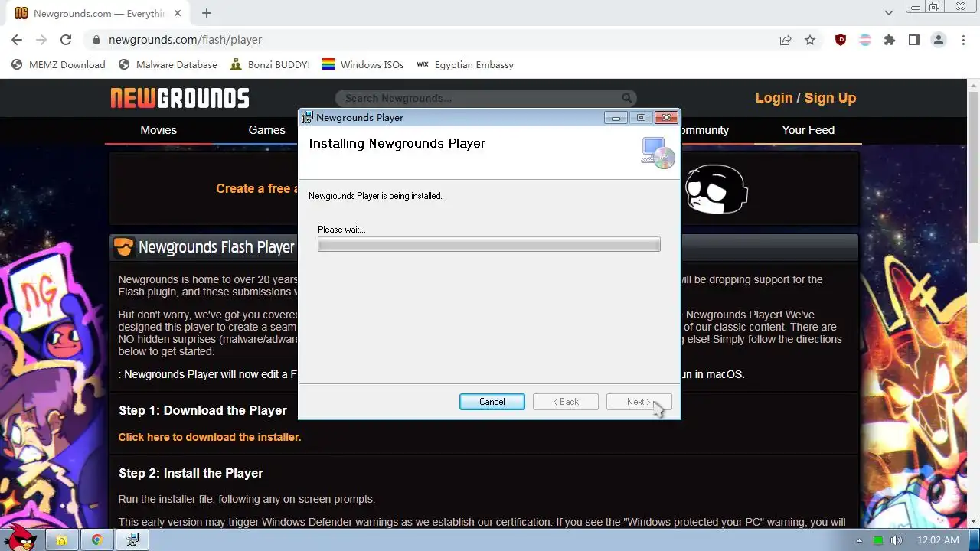Click the installer title bar icon

coord(308,117)
